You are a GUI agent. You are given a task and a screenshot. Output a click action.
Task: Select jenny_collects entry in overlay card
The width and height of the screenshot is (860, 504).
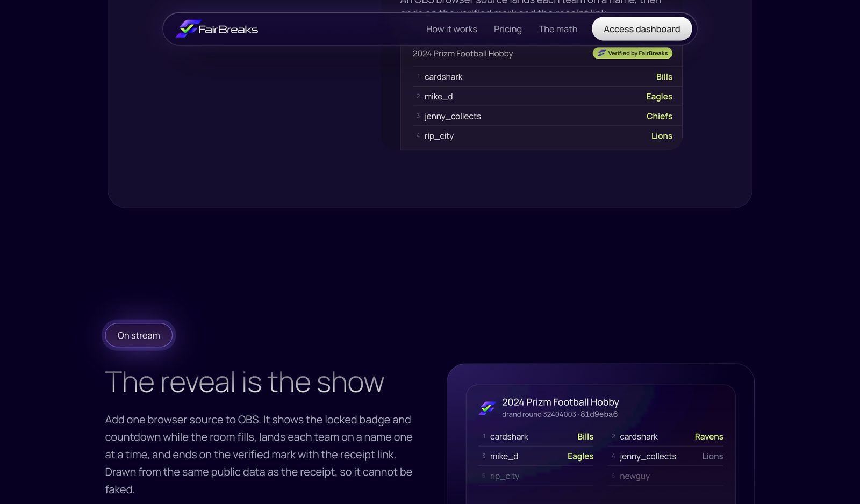665,456
